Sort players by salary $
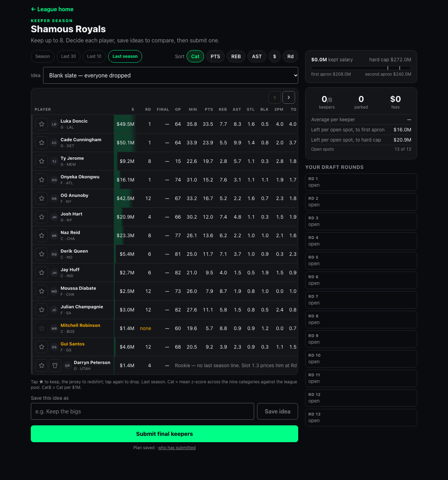This screenshot has height=480, width=448. click(x=275, y=56)
